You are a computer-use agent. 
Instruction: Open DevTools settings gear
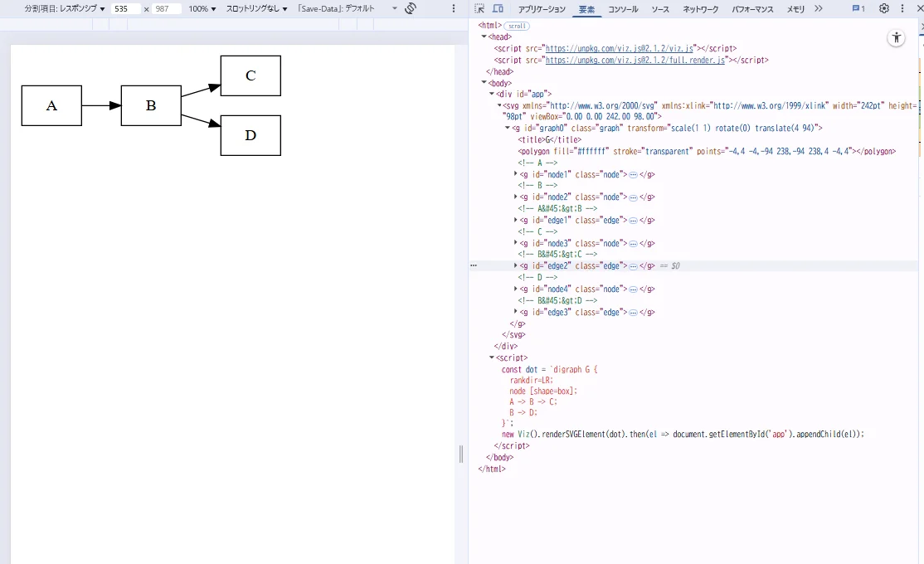884,9
